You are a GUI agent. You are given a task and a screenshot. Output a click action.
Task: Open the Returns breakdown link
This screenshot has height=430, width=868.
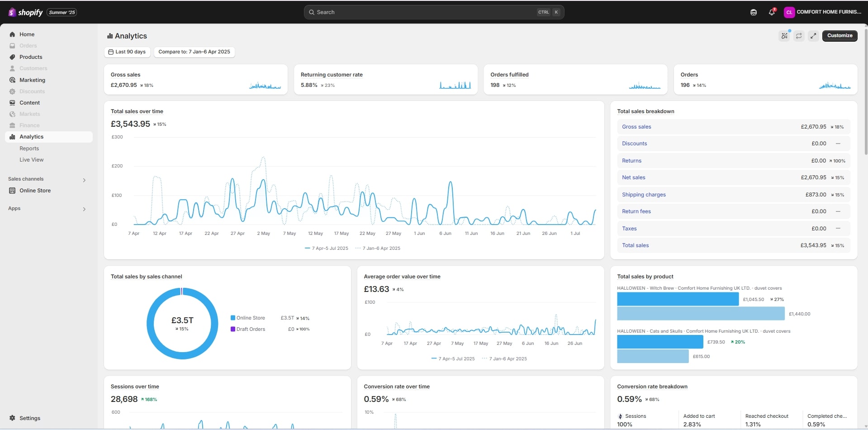click(631, 161)
